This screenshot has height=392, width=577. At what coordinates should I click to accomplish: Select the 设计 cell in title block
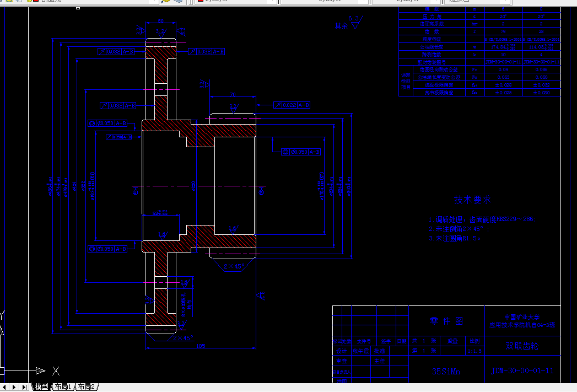coord(341,351)
